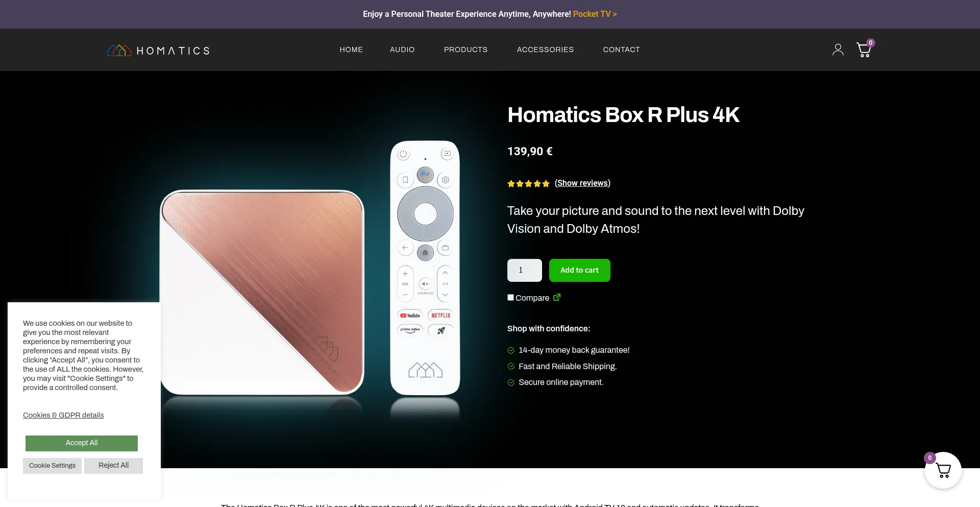Click the header cart count badge
980x507 pixels.
871,43
